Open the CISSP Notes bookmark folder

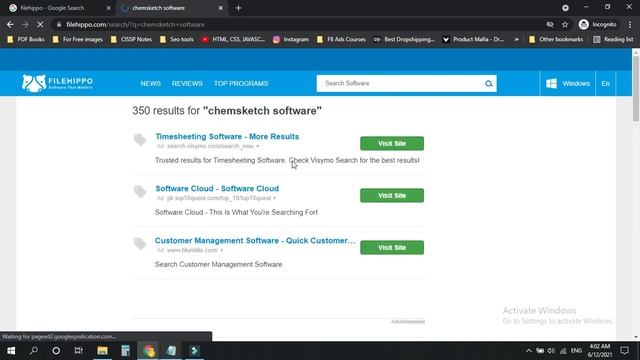[x=131, y=39]
